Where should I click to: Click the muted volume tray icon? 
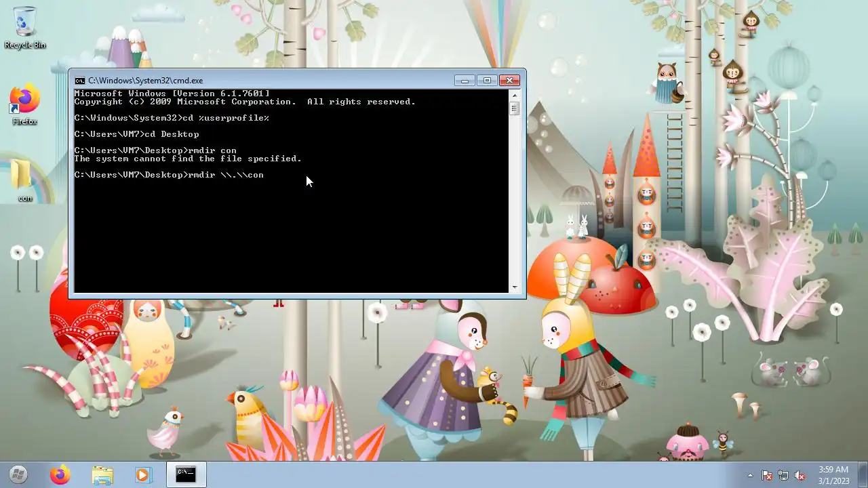[x=800, y=475]
